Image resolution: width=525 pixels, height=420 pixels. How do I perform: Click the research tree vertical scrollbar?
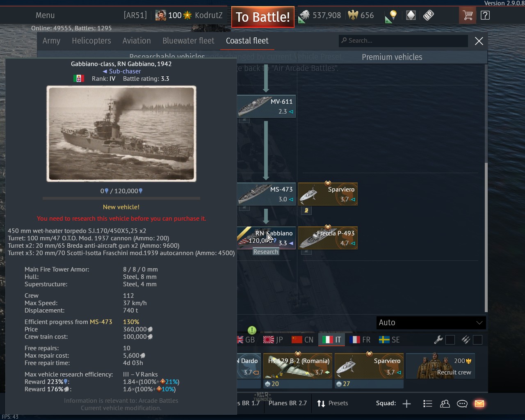486,238
